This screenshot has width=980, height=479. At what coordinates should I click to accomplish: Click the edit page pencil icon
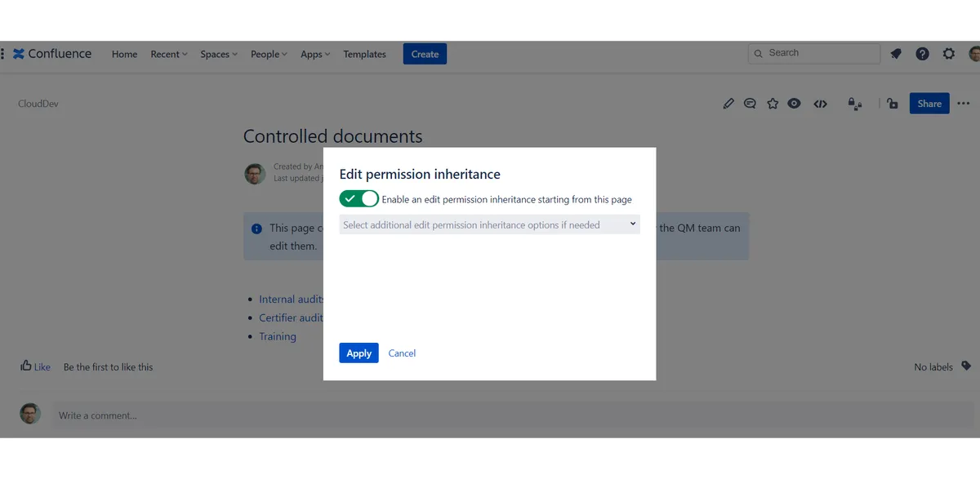click(728, 104)
